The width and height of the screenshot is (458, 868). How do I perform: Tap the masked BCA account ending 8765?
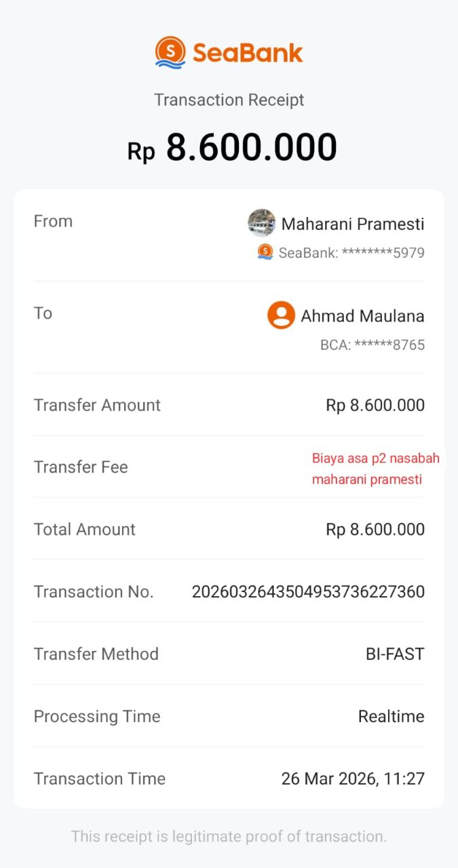[x=372, y=345]
